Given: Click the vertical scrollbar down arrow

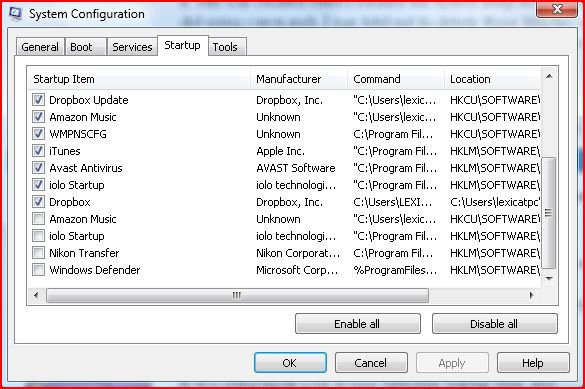Looking at the screenshot, I should [x=549, y=279].
